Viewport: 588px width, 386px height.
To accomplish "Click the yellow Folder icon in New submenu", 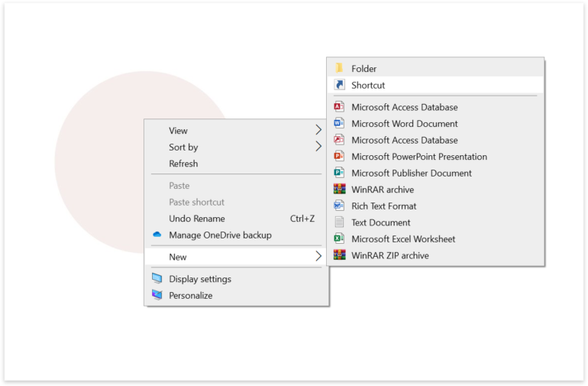I will pos(339,69).
